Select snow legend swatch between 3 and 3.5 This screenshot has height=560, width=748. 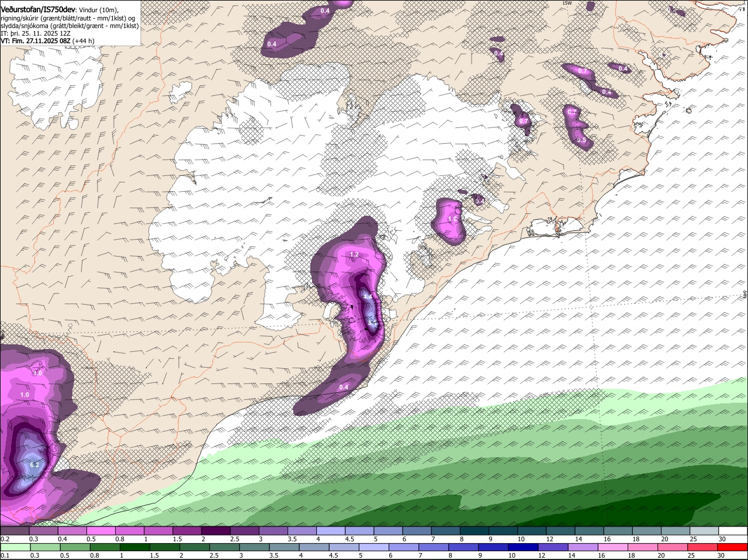coord(273,531)
